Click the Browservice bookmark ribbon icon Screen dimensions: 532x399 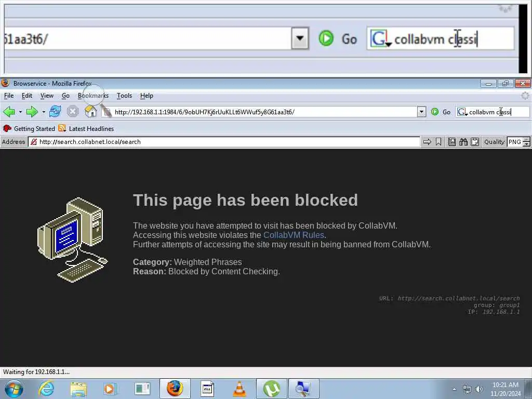[438, 142]
